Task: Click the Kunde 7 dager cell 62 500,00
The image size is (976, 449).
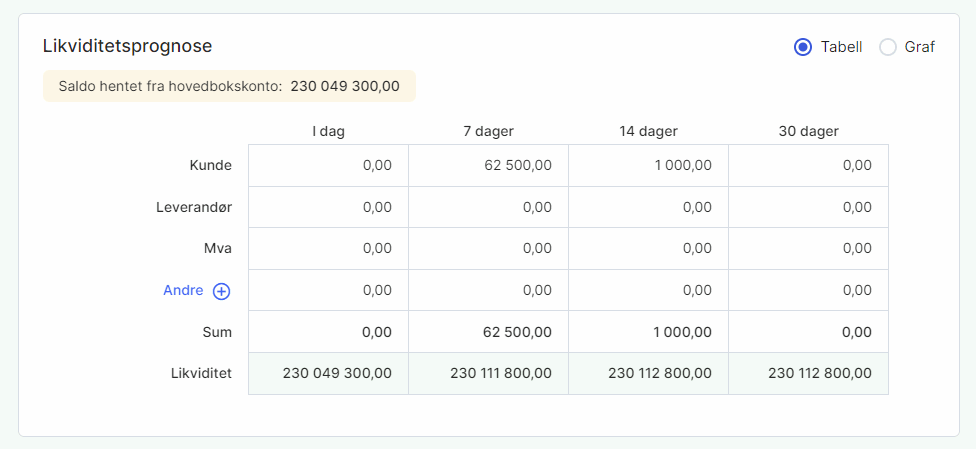Action: (x=488, y=165)
